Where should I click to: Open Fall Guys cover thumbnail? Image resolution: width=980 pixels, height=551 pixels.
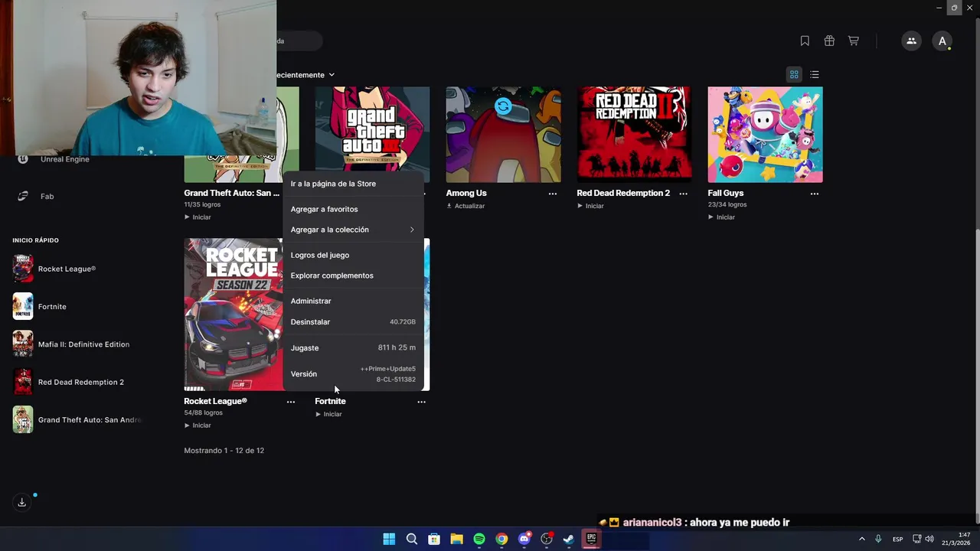(x=766, y=135)
